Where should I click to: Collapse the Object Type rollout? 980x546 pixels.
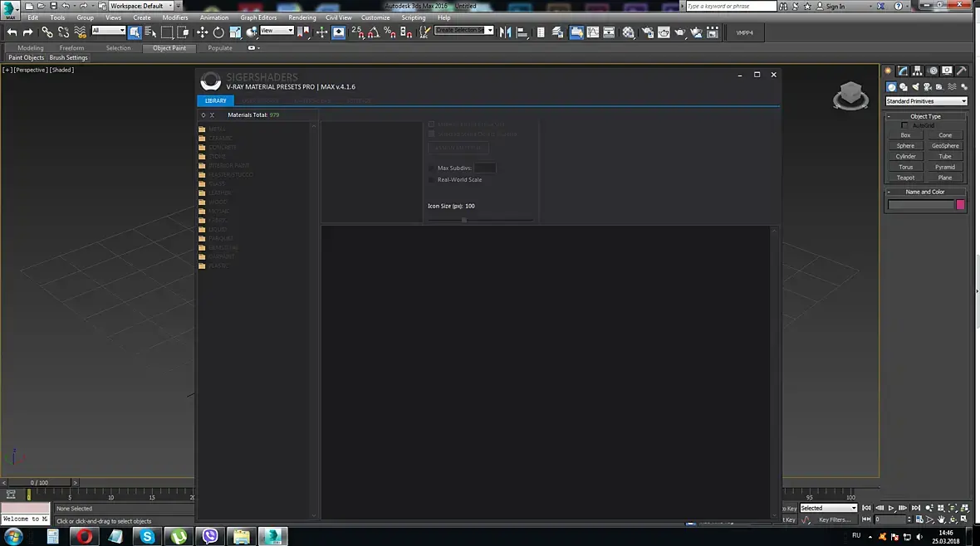[x=926, y=117]
